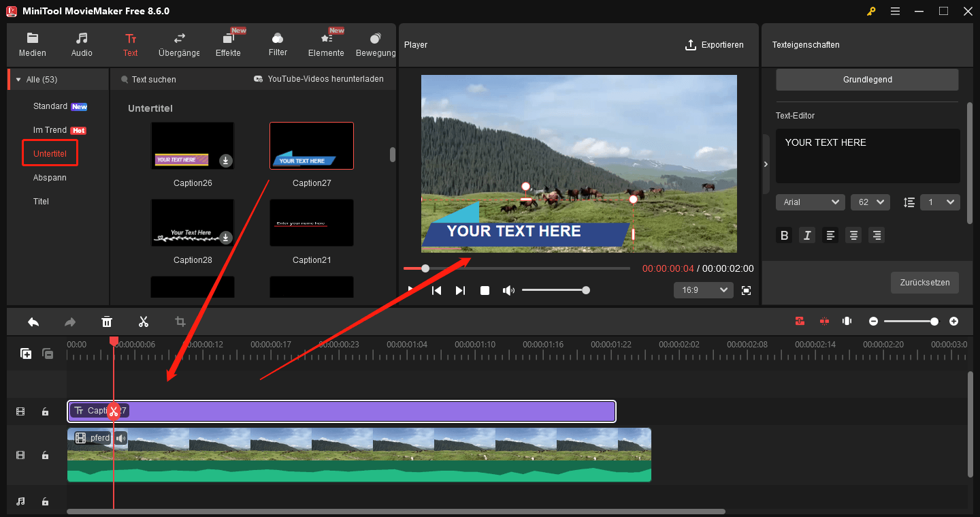Click the fit-timeline icon
Image resolution: width=980 pixels, height=517 pixels.
pyautogui.click(x=847, y=322)
